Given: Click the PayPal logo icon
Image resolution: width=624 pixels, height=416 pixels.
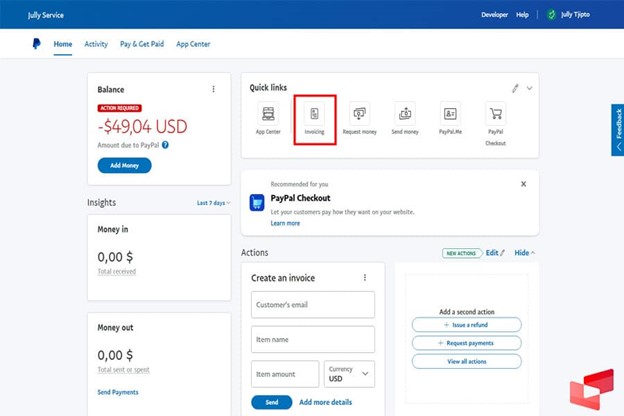Looking at the screenshot, I should tap(37, 44).
